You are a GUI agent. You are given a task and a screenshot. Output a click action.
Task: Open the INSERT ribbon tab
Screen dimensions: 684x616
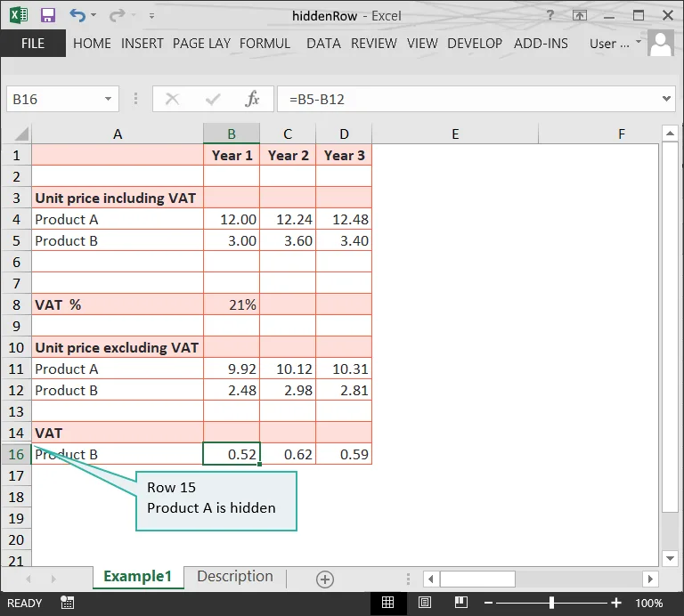142,43
